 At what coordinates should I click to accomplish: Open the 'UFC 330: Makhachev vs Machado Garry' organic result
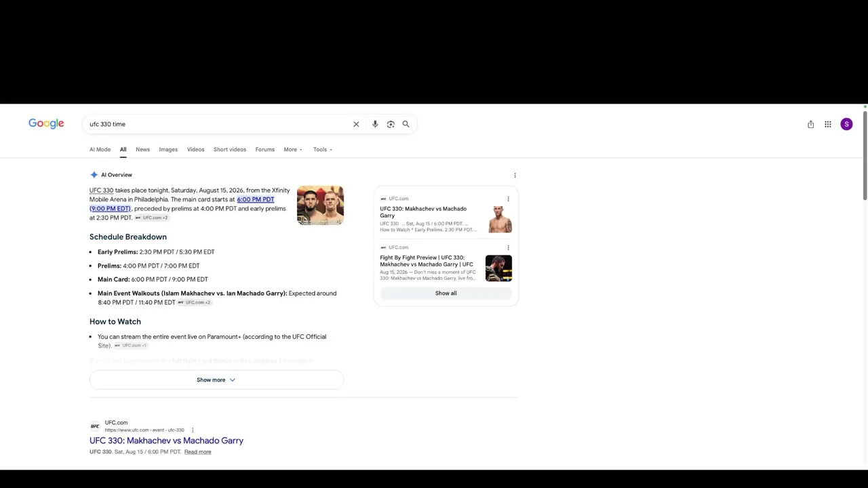[x=166, y=441]
